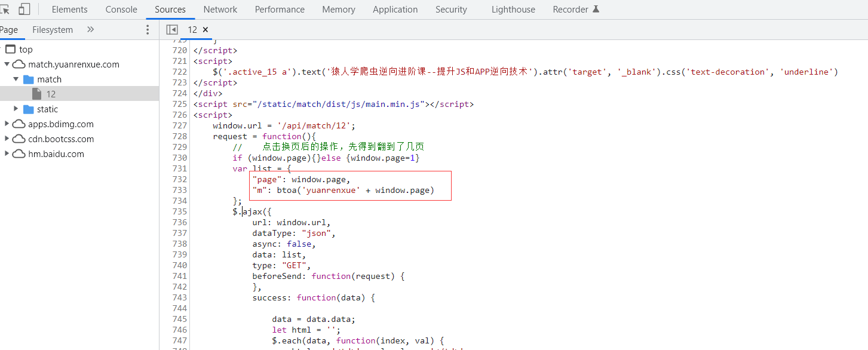Image resolution: width=868 pixels, height=350 pixels.
Task: Click the cdn.bootcss.com cloud icon
Action: [19, 139]
